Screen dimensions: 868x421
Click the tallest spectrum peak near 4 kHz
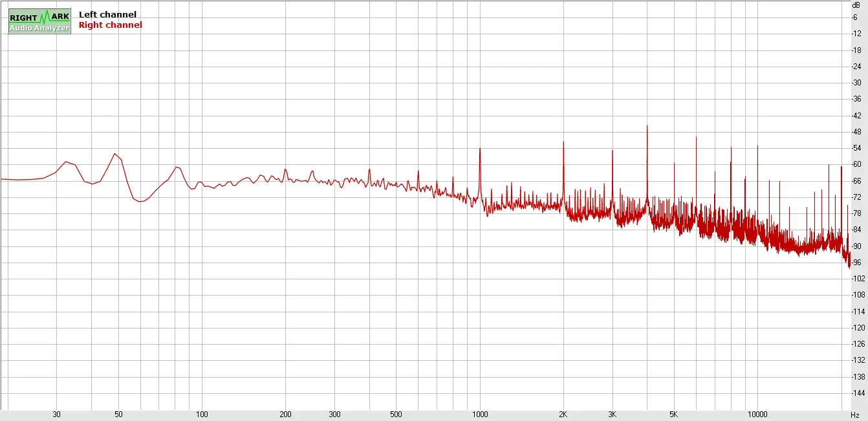647,126
